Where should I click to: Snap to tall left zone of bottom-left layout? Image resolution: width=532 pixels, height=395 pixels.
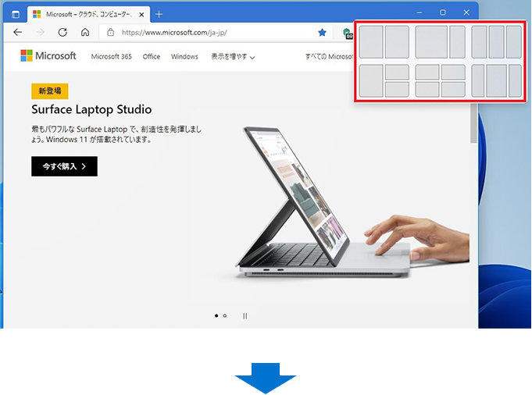pos(371,80)
